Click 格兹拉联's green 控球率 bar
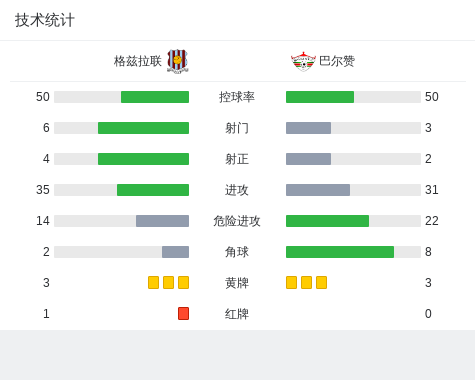The width and height of the screenshot is (475, 380). tap(155, 97)
